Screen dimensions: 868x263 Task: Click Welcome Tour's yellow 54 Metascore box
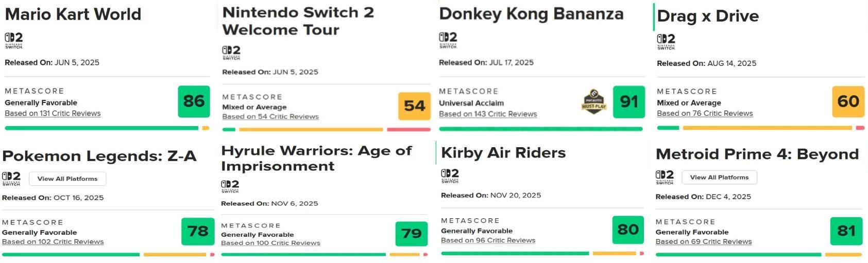click(414, 106)
